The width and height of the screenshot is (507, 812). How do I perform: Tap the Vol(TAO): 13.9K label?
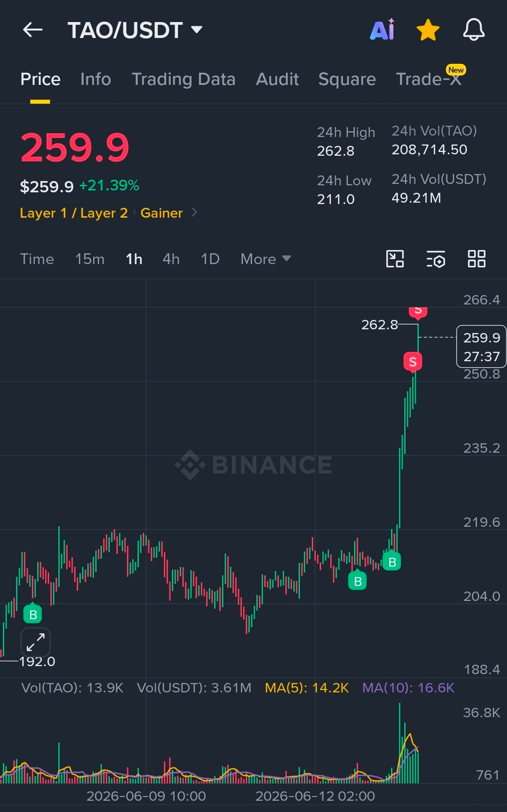point(72,688)
